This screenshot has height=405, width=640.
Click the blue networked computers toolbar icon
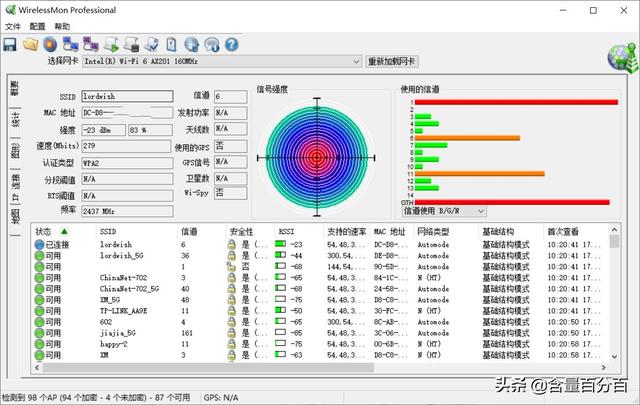[70, 45]
